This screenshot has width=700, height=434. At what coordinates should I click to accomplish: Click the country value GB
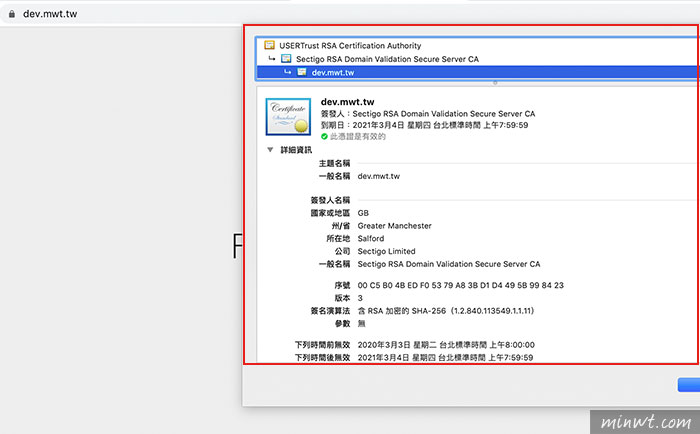click(x=363, y=213)
